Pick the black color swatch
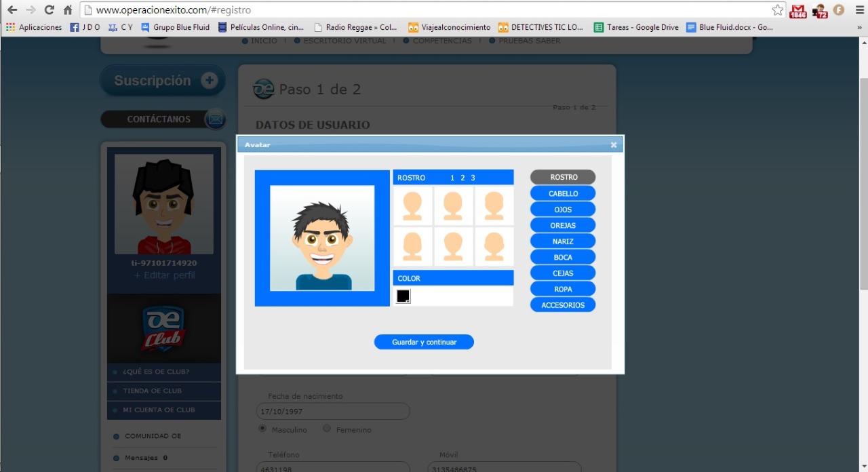Image resolution: width=868 pixels, height=472 pixels. [403, 296]
